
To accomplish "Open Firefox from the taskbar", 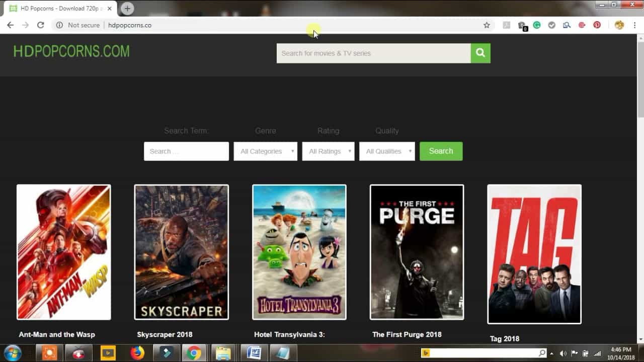I will 137,353.
